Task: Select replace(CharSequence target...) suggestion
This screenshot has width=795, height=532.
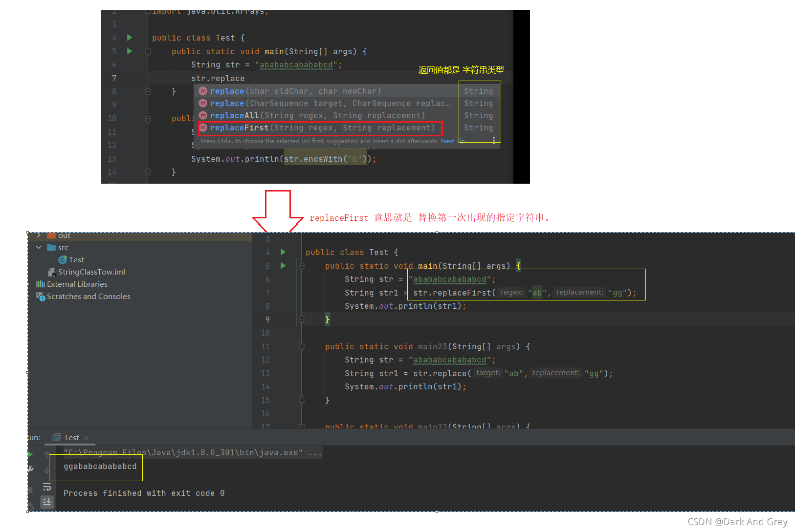Action: [x=347, y=103]
